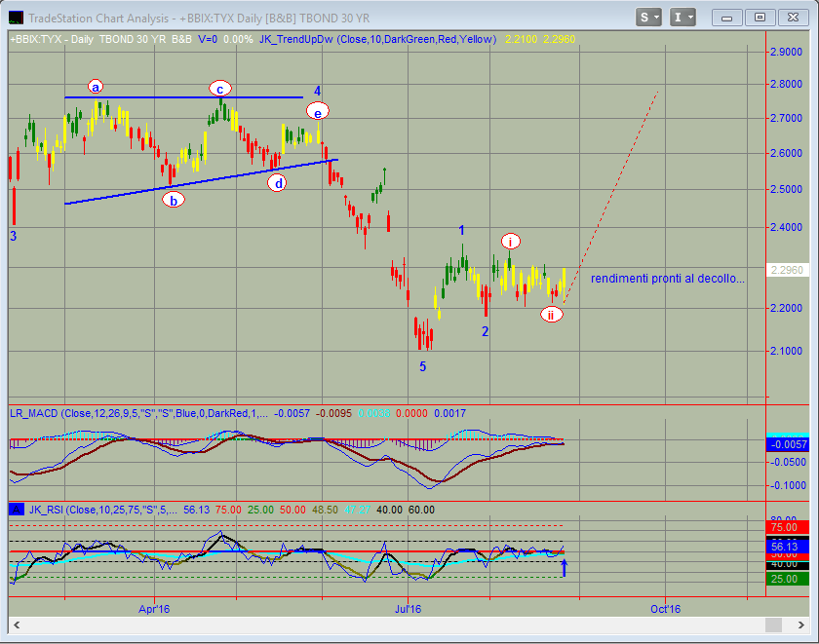Image resolution: width=819 pixels, height=644 pixels.
Task: Select the circled wave label 'i'
Action: (x=510, y=242)
